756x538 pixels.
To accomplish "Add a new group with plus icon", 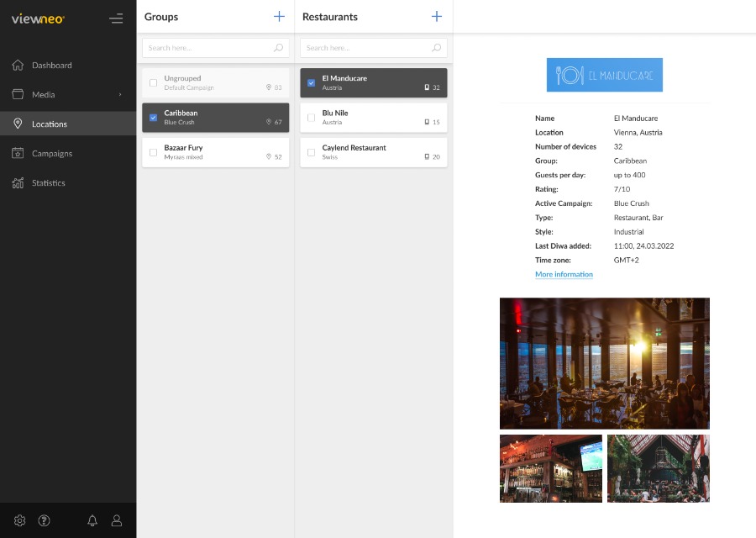I will coord(279,16).
